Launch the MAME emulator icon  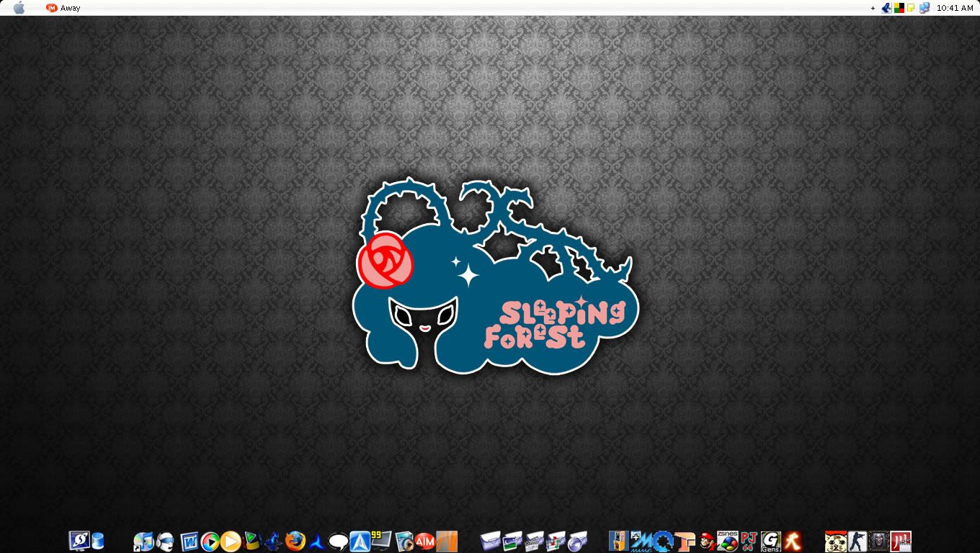click(x=641, y=541)
